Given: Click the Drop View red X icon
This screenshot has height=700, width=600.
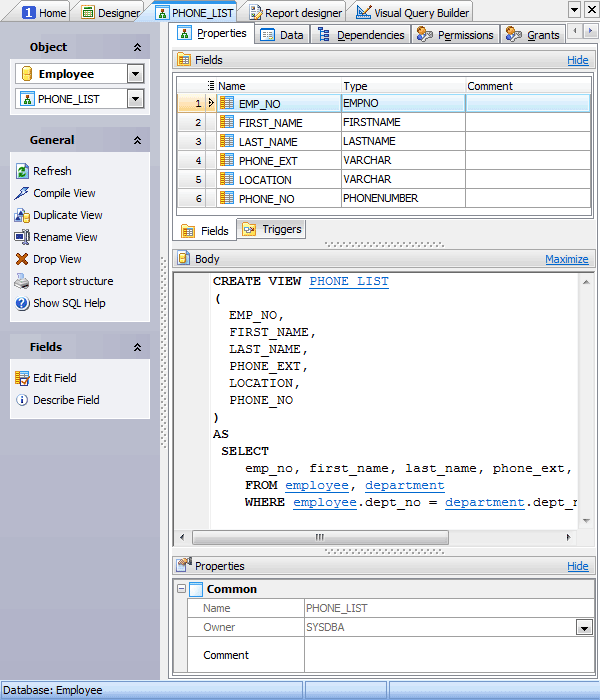Looking at the screenshot, I should [23, 259].
